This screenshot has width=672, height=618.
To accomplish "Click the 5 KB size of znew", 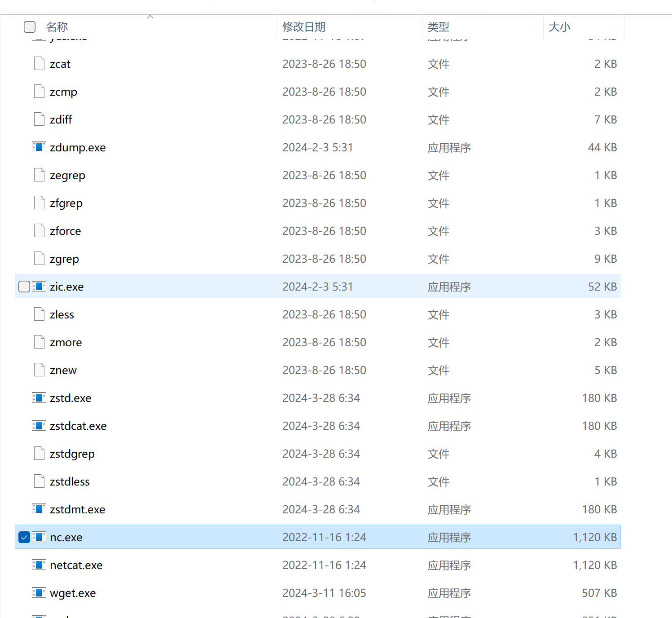I will 606,370.
